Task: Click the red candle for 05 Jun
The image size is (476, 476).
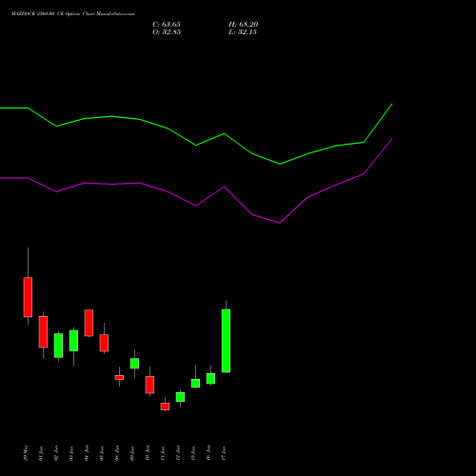Action: pyautogui.click(x=104, y=343)
